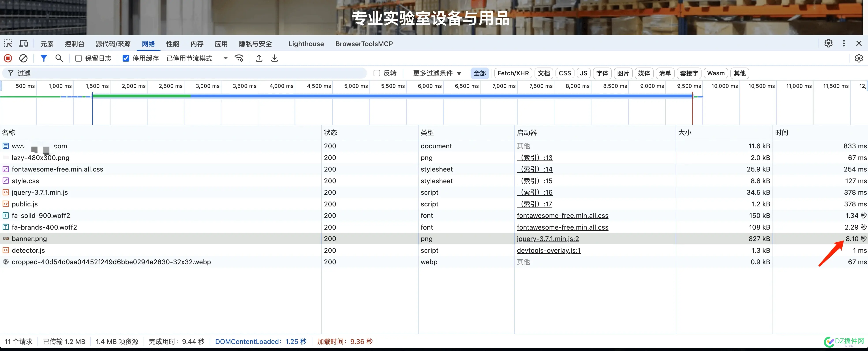Screen dimensions: 868x351
Task: Close the DevTools panel
Action: point(859,43)
